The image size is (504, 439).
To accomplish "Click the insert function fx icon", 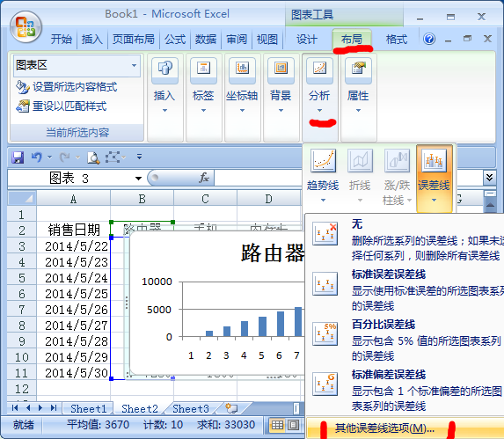I will click(x=204, y=178).
